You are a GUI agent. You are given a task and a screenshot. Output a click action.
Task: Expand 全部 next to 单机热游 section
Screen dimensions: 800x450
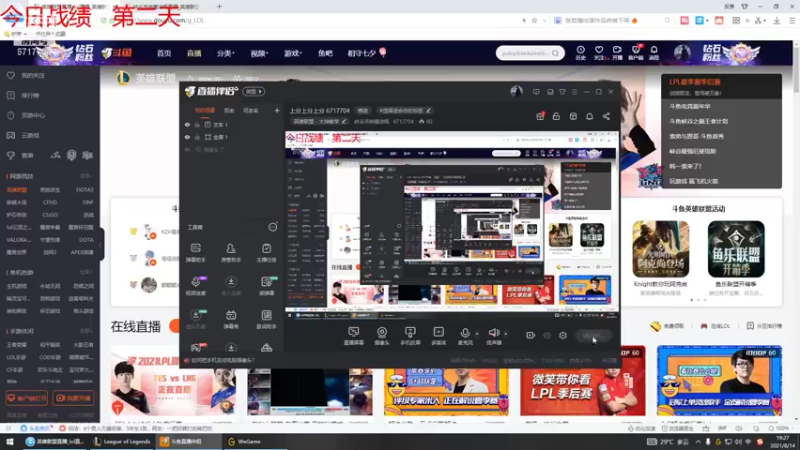[86, 272]
